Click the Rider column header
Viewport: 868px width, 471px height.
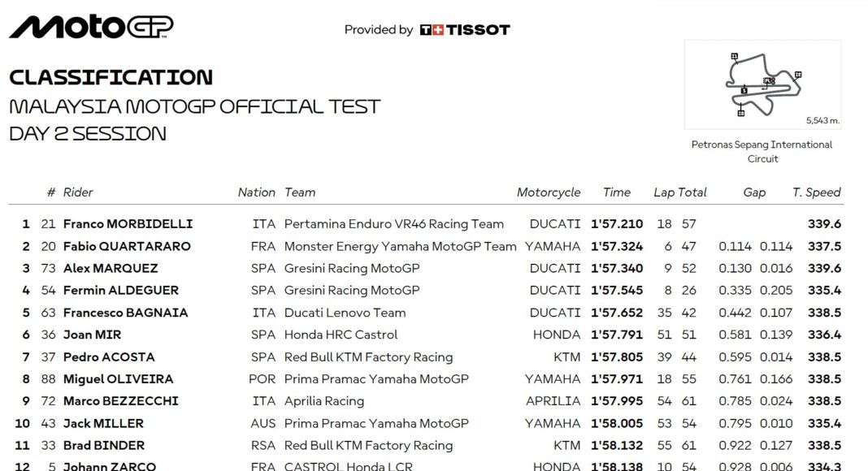point(78,192)
